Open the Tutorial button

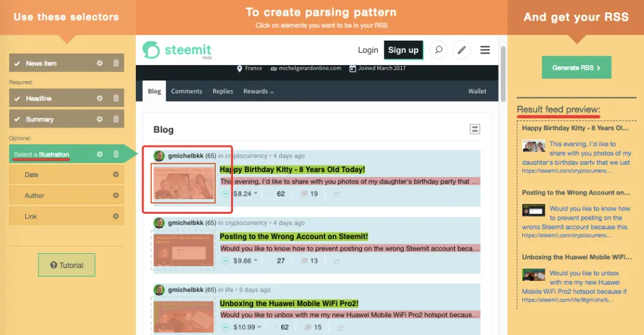point(66,265)
